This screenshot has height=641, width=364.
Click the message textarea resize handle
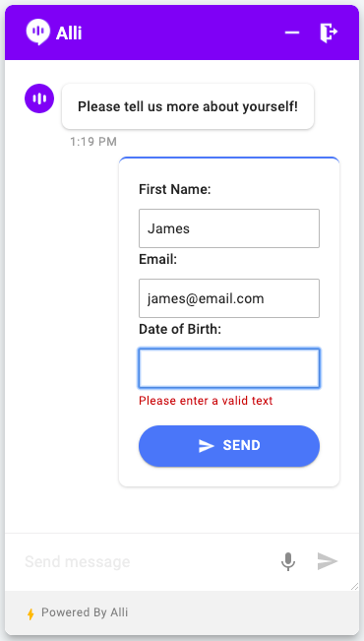click(354, 586)
